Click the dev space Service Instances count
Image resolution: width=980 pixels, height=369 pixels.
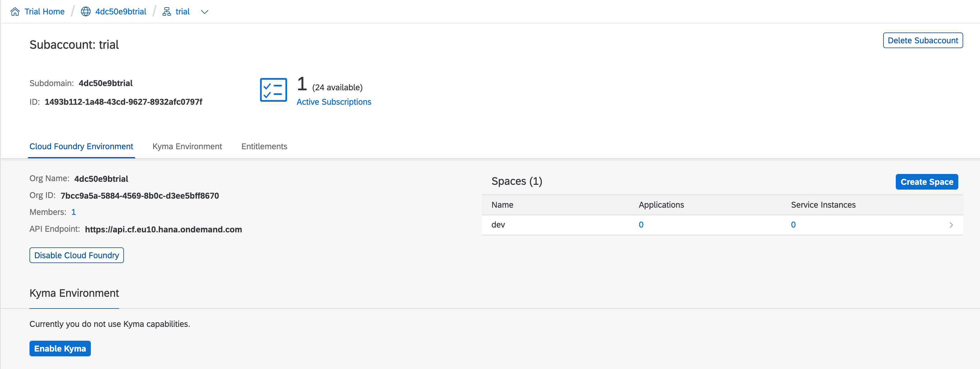(x=793, y=225)
